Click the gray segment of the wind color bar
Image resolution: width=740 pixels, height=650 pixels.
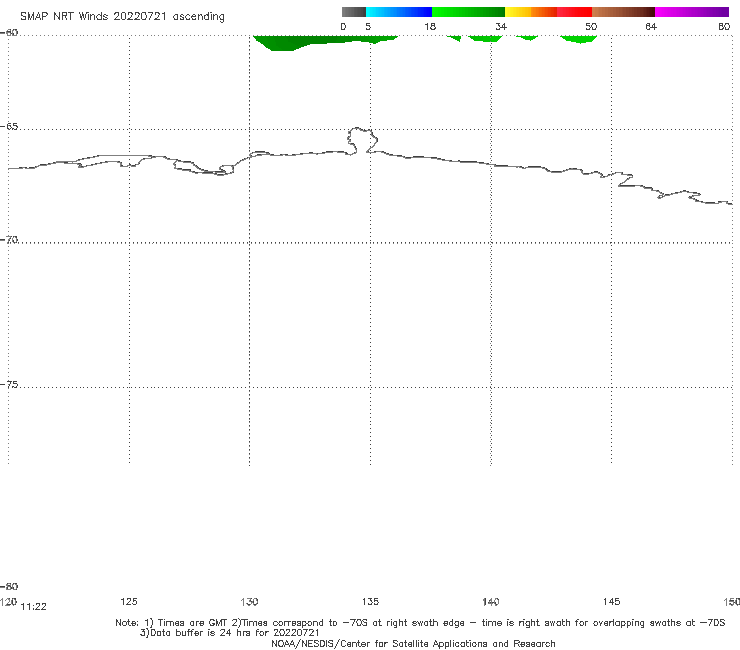click(x=353, y=12)
